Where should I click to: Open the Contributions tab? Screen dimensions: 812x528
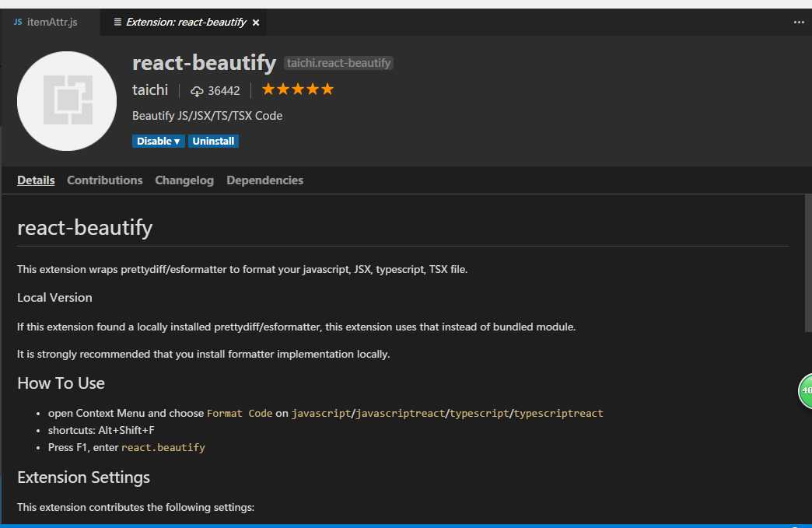104,180
